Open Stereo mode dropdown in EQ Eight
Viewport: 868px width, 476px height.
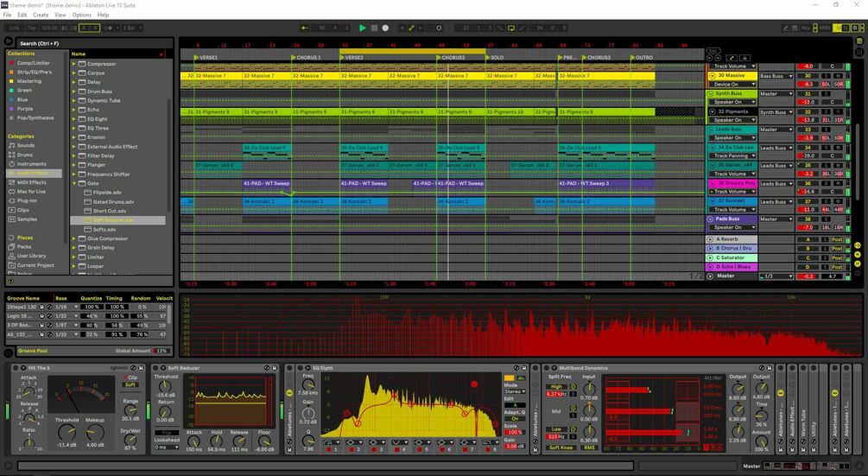[x=514, y=391]
